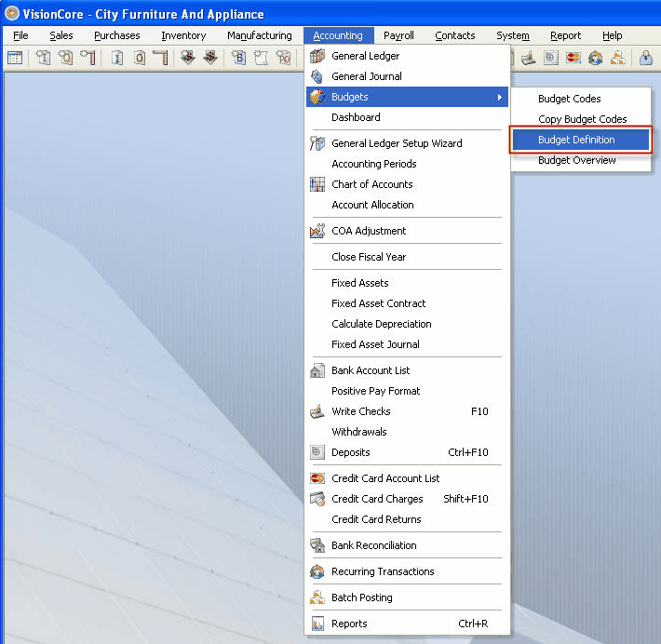Open Budget Definition
This screenshot has height=644, width=661.
(x=581, y=140)
